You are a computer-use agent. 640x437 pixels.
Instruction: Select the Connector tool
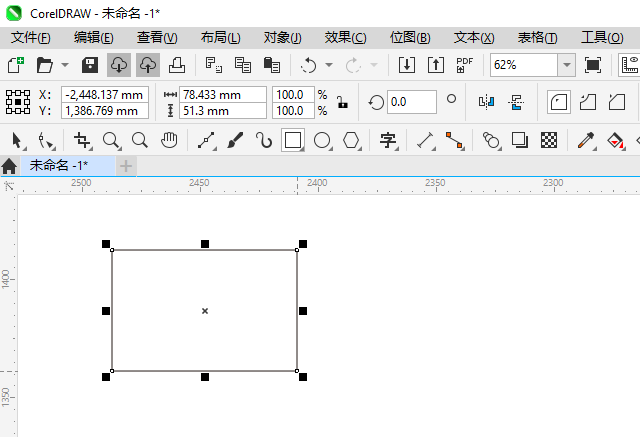455,140
